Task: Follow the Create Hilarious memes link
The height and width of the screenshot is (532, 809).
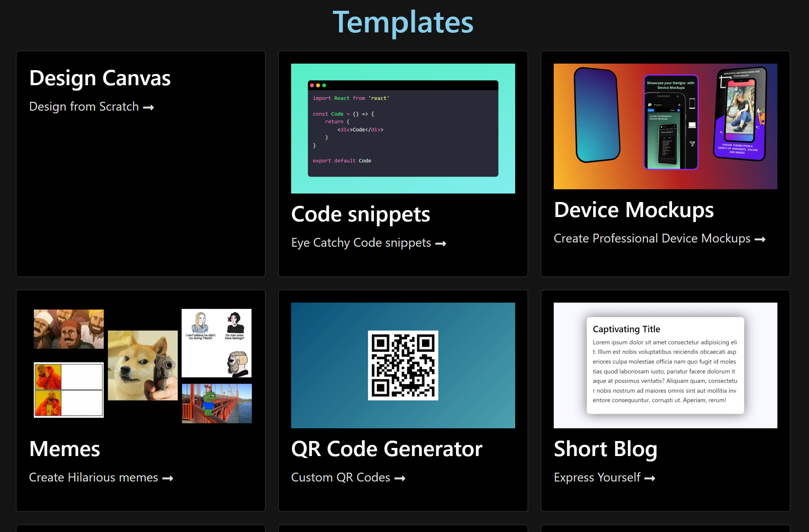Action: tap(101, 477)
